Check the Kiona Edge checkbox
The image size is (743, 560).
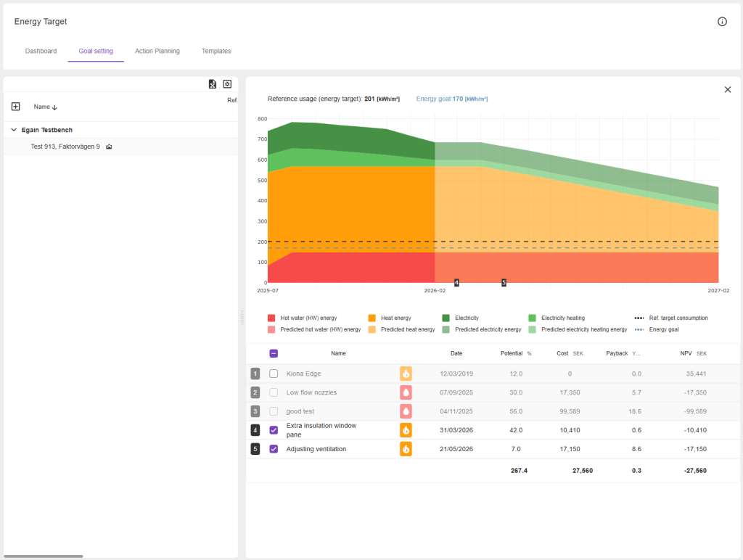point(274,374)
